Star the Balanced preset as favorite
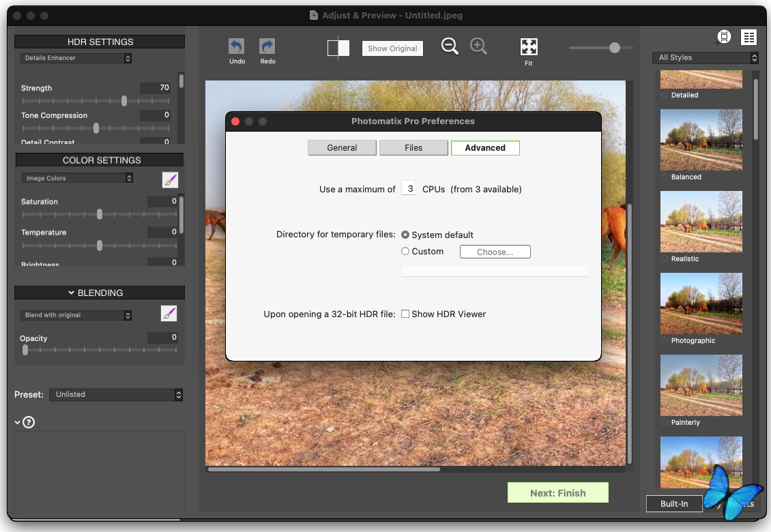 click(x=665, y=177)
